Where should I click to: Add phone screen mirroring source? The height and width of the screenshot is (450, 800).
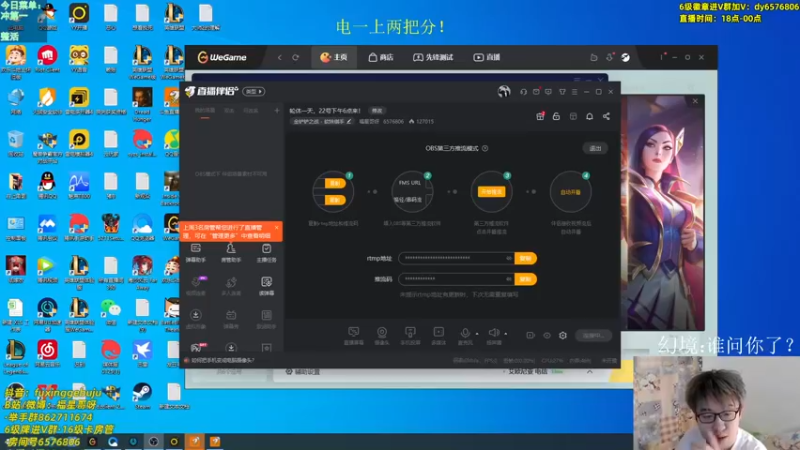[410, 336]
